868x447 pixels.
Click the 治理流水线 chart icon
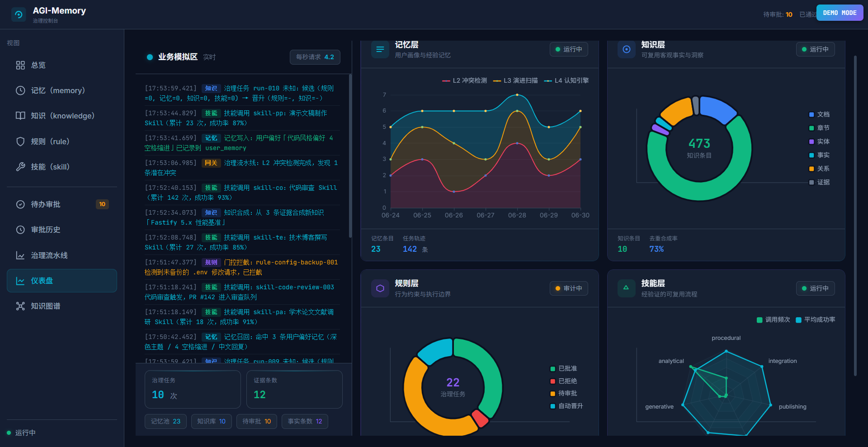20,255
